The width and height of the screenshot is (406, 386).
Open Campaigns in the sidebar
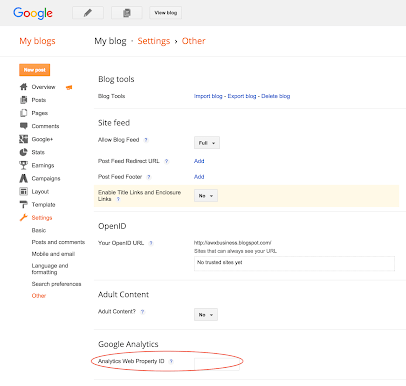pos(46,179)
